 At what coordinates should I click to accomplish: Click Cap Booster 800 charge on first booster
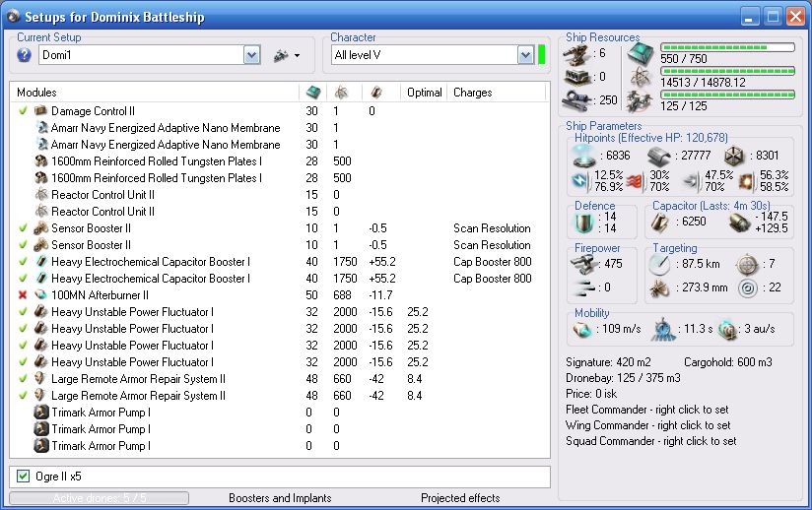493,262
